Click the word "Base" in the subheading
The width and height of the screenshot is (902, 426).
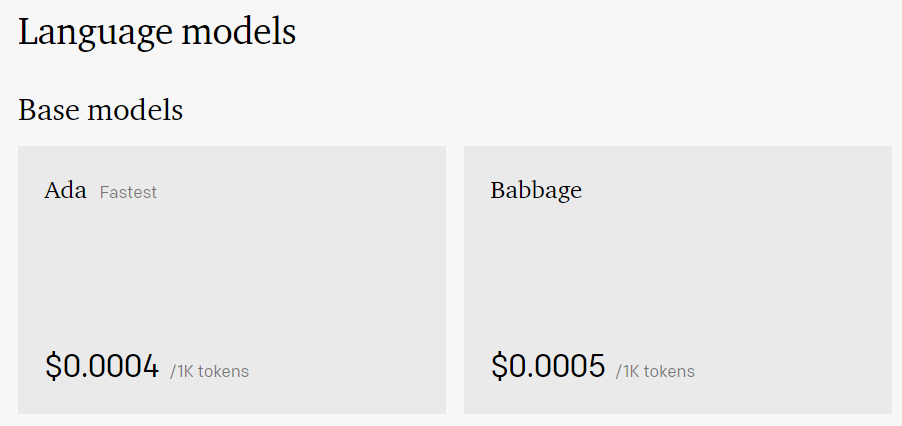(49, 110)
